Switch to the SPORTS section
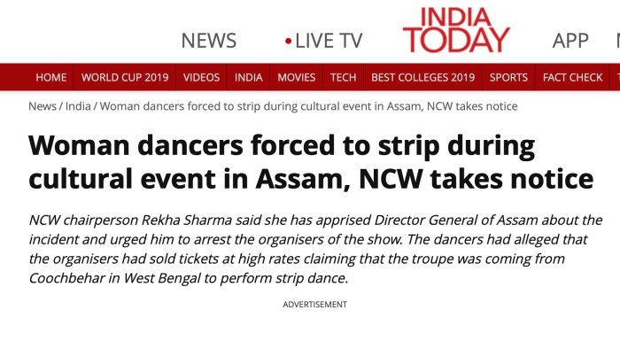Viewport: 620px width, 364px height. pyautogui.click(x=508, y=78)
